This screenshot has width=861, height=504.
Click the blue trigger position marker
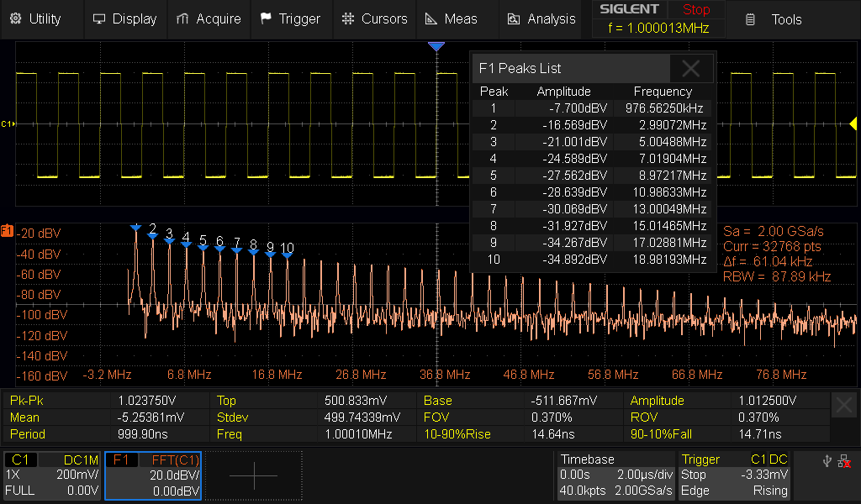pyautogui.click(x=436, y=47)
